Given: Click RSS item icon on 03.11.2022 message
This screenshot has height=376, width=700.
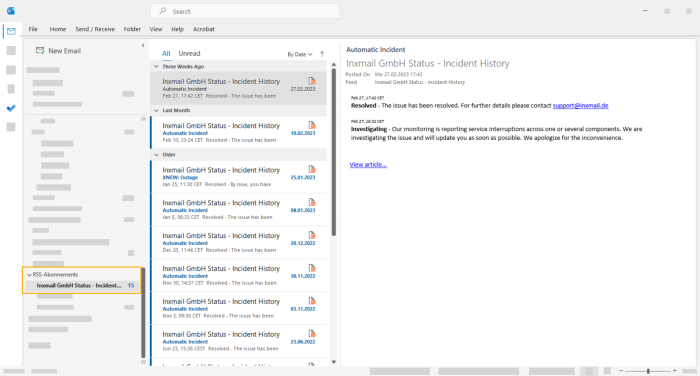Looking at the screenshot, I should pyautogui.click(x=312, y=301).
